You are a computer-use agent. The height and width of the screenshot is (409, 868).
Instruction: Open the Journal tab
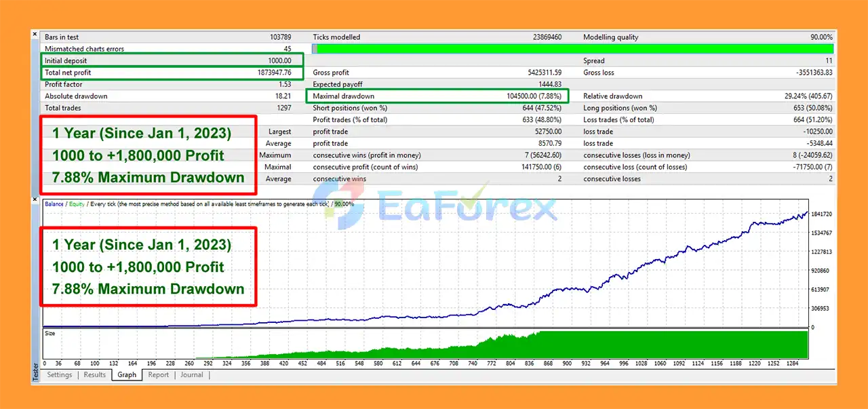coord(191,374)
